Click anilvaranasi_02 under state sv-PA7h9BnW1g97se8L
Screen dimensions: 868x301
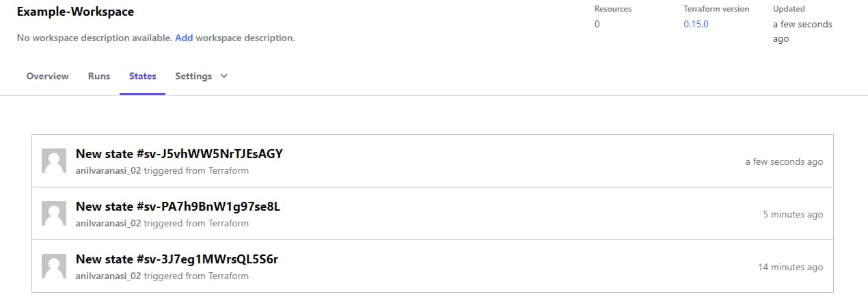(108, 223)
